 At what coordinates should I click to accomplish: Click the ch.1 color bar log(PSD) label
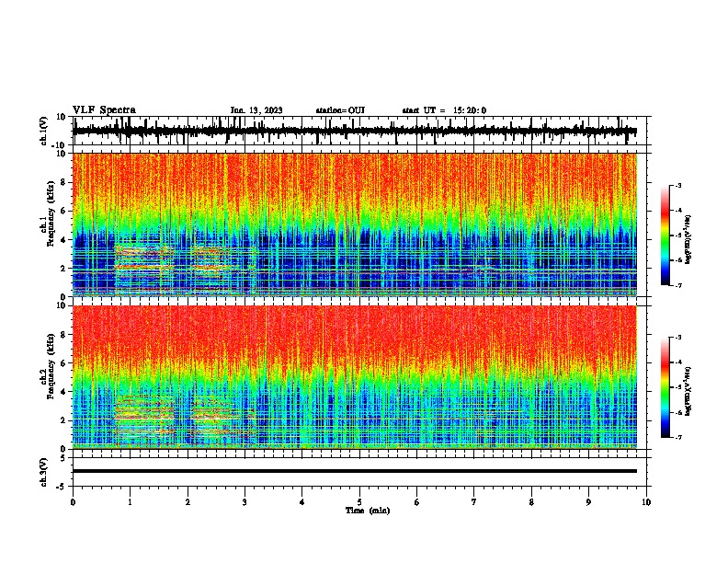[x=688, y=239]
